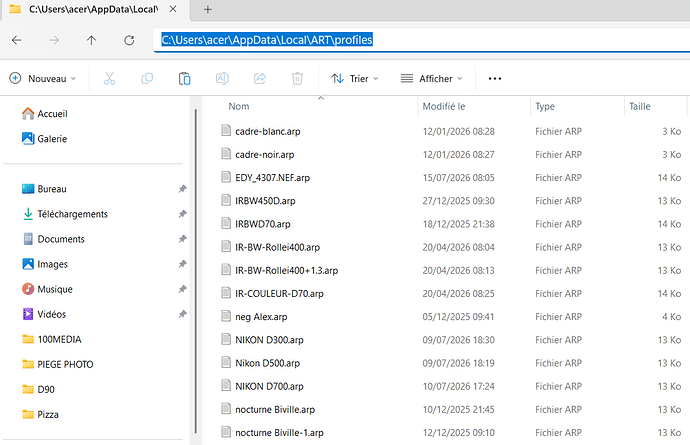This screenshot has width=690, height=445.
Task: Click the address bar path field
Action: [422, 40]
